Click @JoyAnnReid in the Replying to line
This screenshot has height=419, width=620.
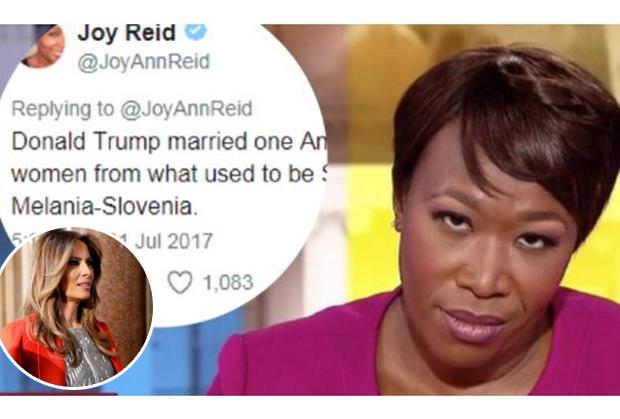coord(186,109)
